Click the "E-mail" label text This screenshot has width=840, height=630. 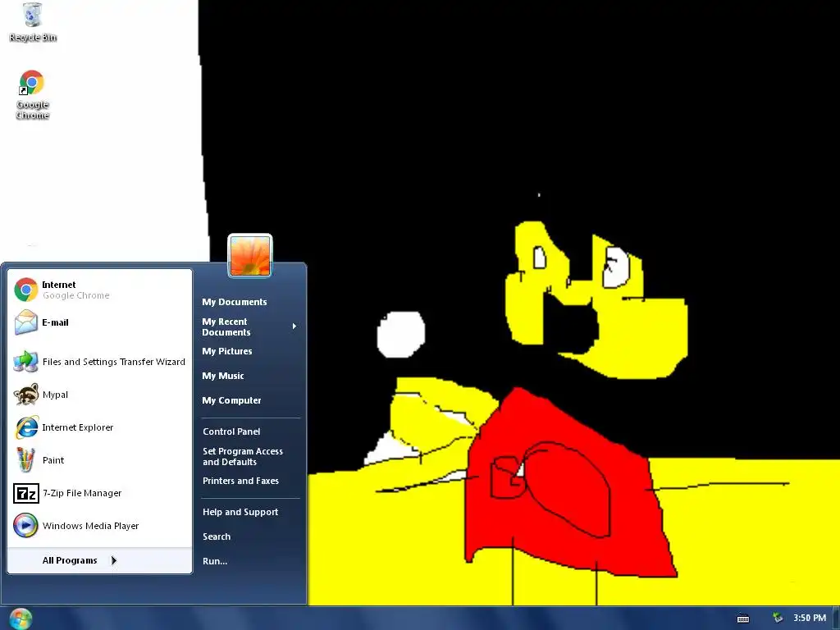click(x=55, y=322)
